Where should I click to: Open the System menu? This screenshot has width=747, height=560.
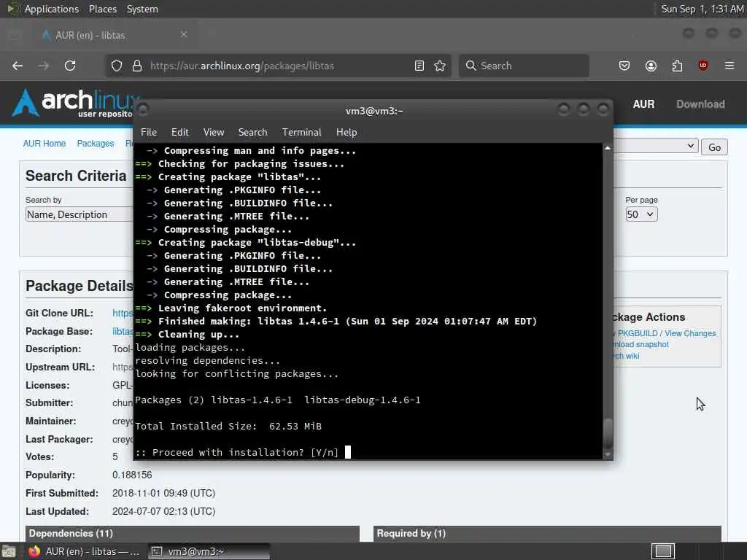(142, 9)
